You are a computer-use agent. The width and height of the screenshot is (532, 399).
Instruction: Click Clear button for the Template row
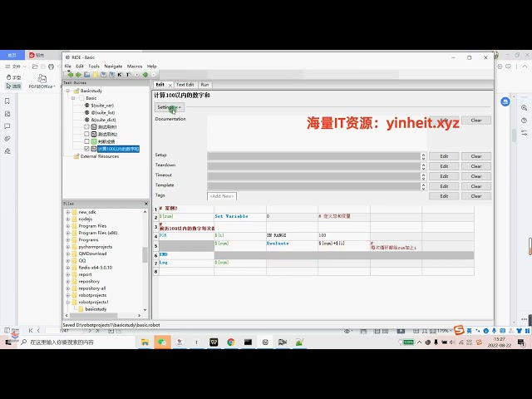coord(476,186)
